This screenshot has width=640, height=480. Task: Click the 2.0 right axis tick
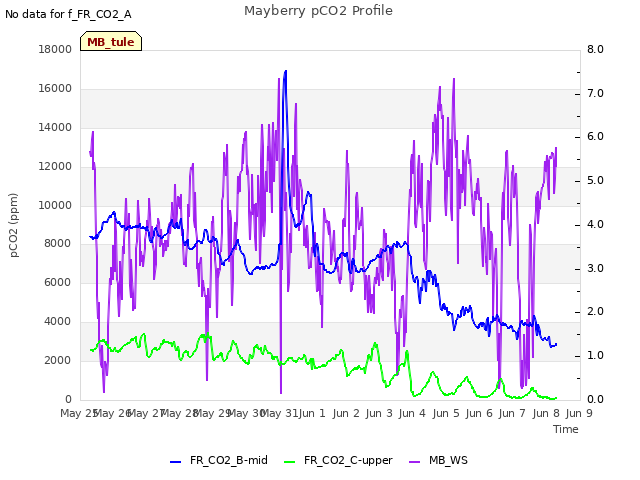click(596, 312)
